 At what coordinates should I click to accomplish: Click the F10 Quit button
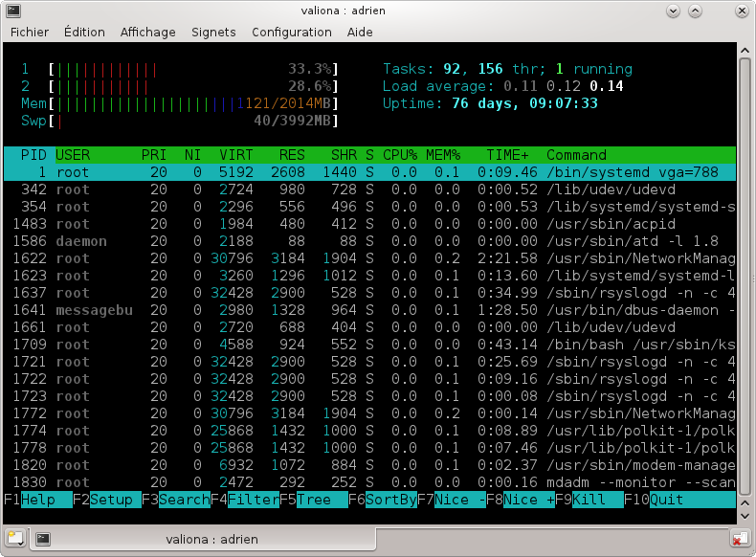pyautogui.click(x=679, y=500)
